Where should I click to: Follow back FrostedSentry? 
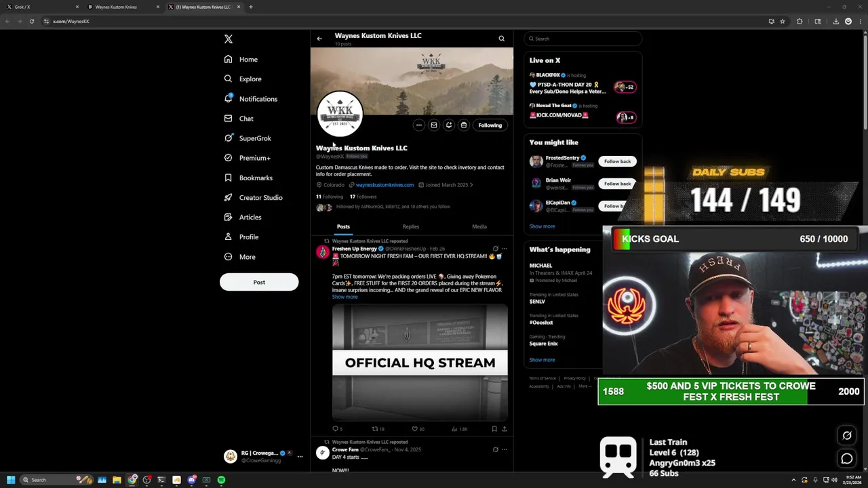pyautogui.click(x=617, y=161)
